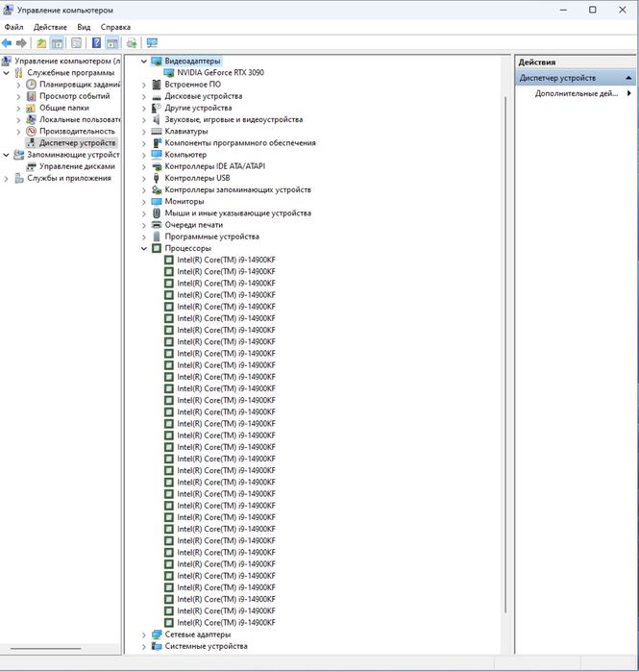This screenshot has height=672, width=639.
Task: Click the Мониторы label
Action: click(184, 202)
